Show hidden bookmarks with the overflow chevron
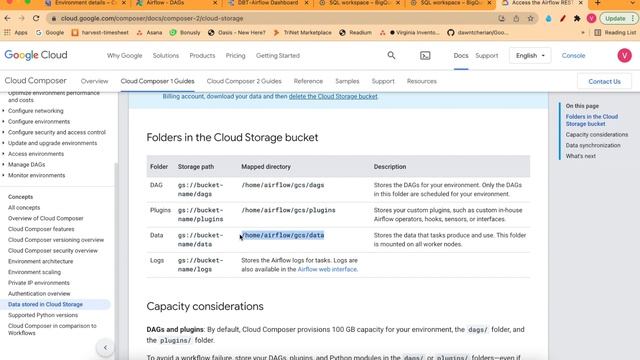Screen dimensions: 640x360 tap(583, 33)
